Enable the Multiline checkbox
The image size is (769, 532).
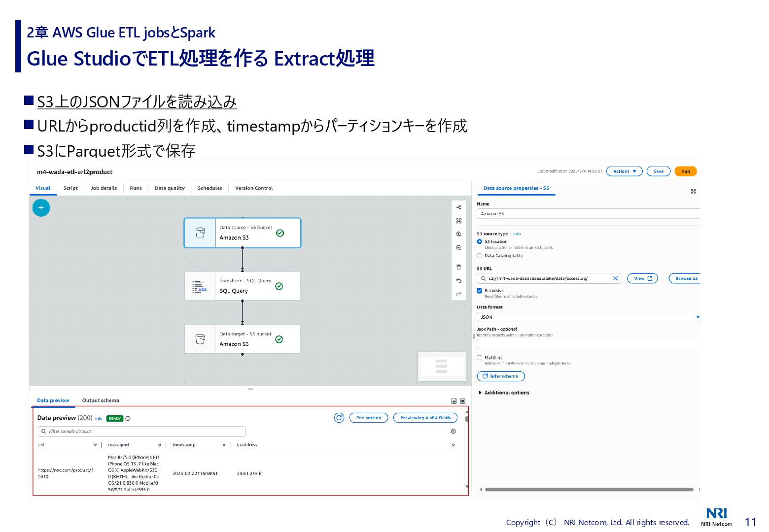(x=479, y=358)
